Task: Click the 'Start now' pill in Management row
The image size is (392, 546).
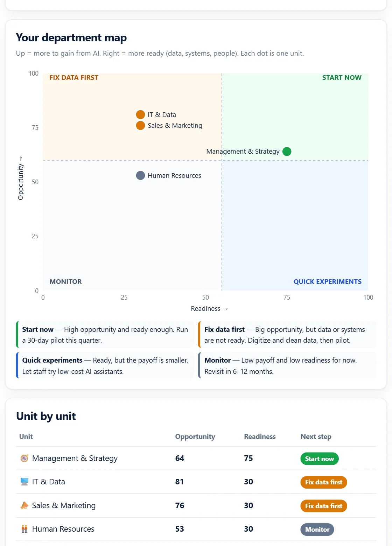Action: 320,458
